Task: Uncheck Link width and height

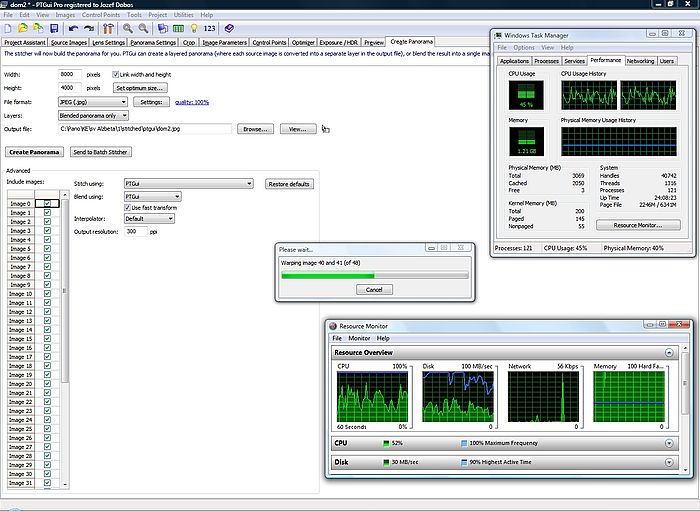Action: [117, 74]
